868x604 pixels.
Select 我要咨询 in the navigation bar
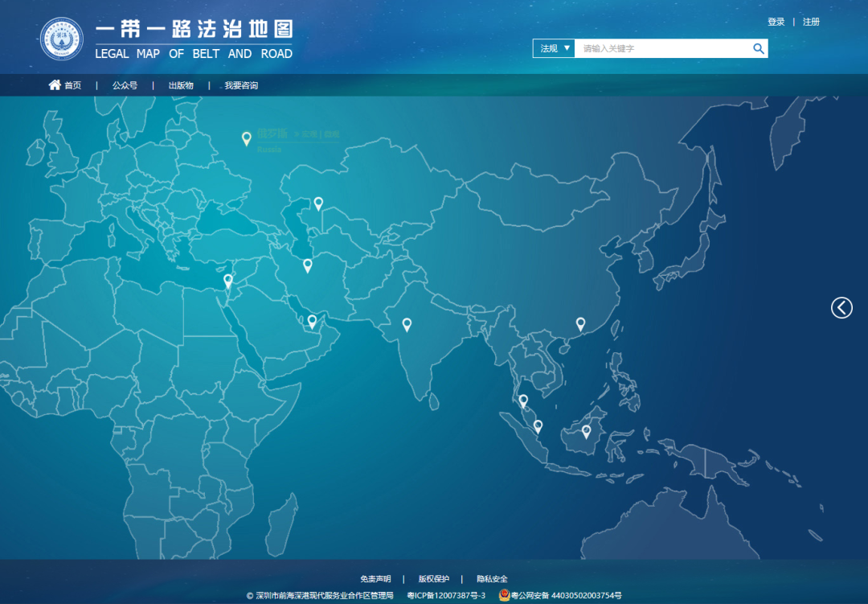[x=241, y=85]
